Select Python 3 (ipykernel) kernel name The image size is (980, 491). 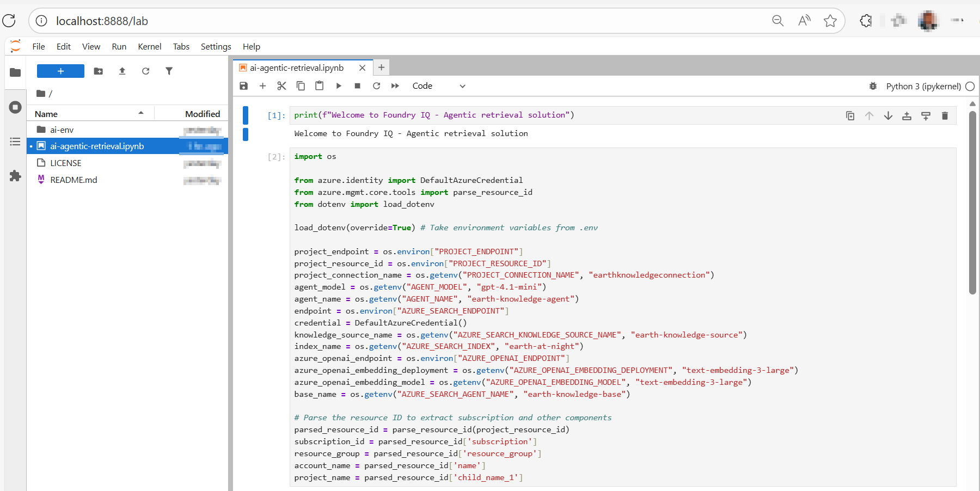(923, 86)
